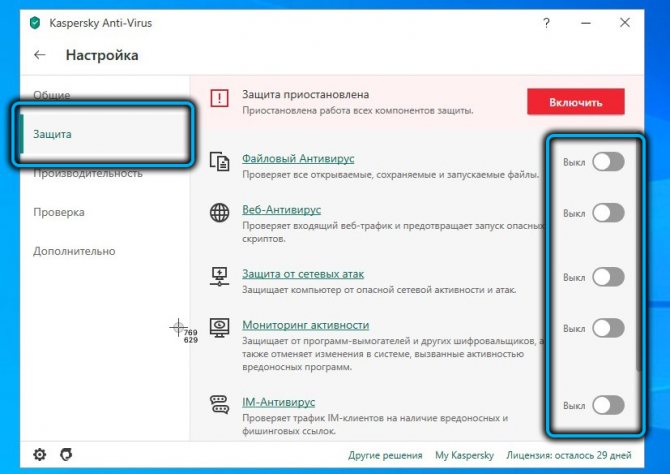
Task: Click the IM-Антивирус chat bubbles icon
Action: (220, 404)
